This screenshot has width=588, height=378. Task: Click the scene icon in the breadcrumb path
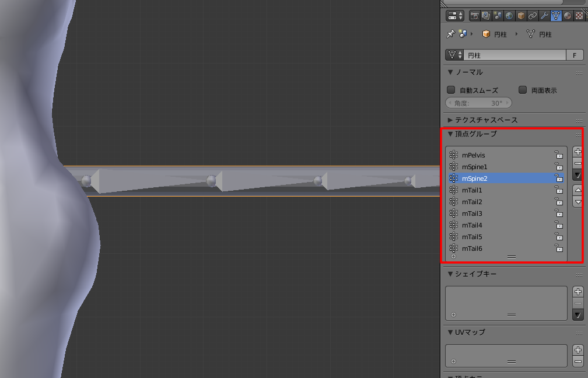(463, 34)
